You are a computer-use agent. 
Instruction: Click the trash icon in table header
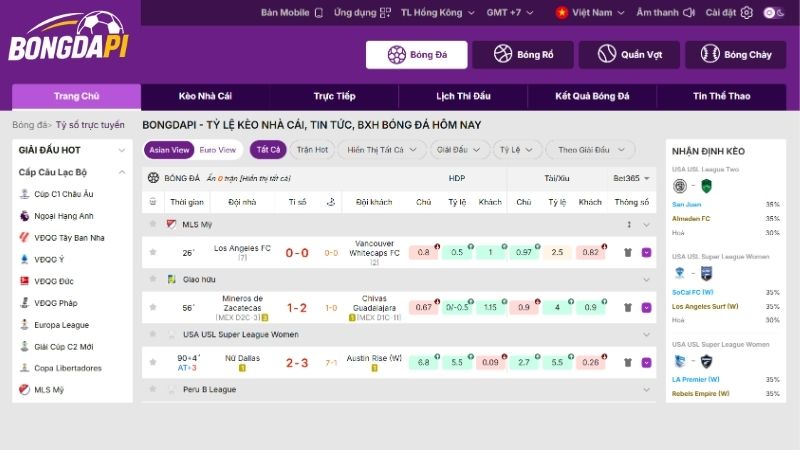[153, 202]
